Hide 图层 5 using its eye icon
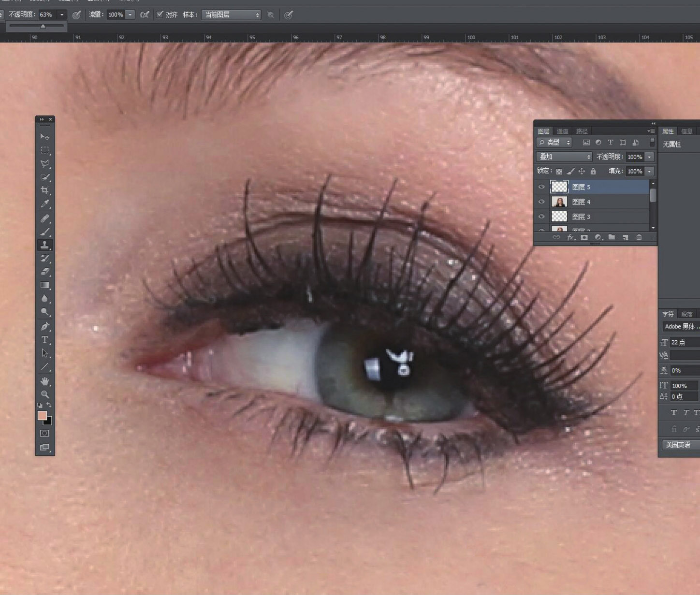The height and width of the screenshot is (595, 700). click(541, 187)
